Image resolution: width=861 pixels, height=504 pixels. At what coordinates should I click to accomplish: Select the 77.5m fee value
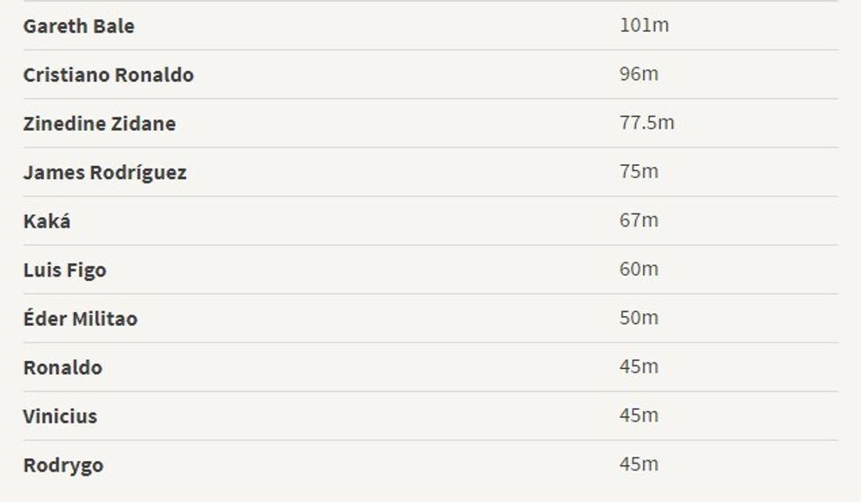click(647, 123)
